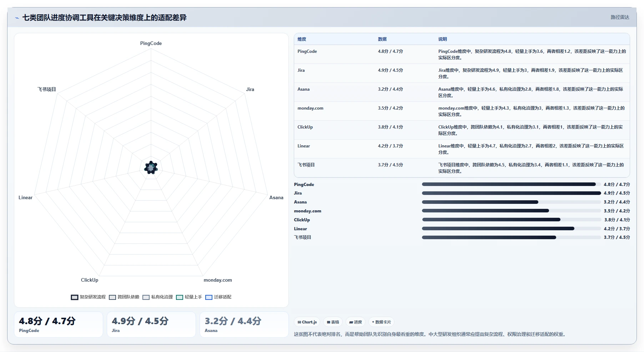Click the table value 4.8分 / 4.7分
The width and height of the screenshot is (644, 352).
[x=390, y=51]
